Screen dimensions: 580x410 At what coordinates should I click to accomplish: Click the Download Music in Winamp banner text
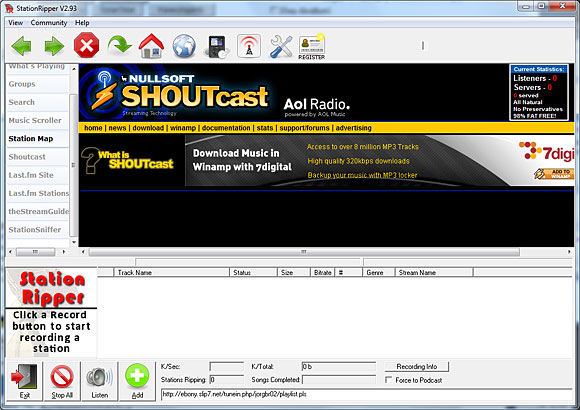(242, 160)
